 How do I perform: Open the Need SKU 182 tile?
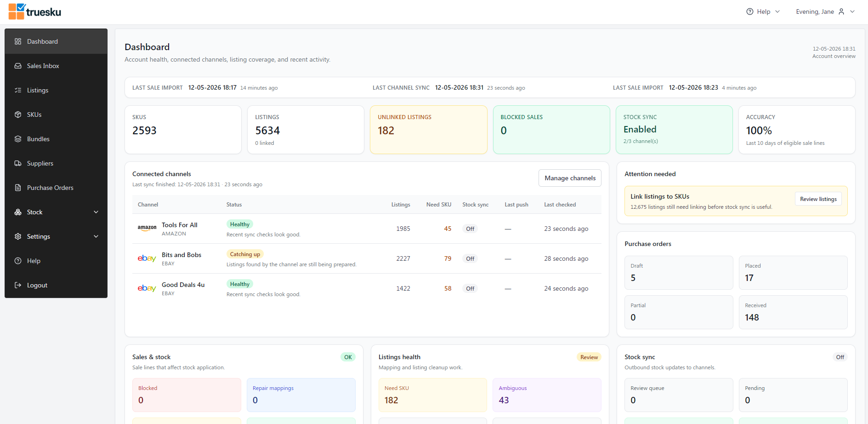pos(433,395)
